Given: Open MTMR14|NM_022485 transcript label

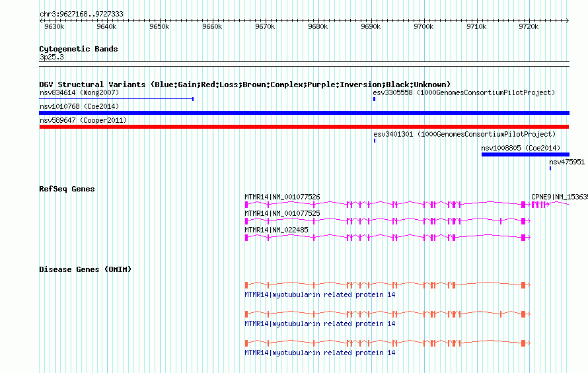Looking at the screenshot, I should pyautogui.click(x=276, y=230).
